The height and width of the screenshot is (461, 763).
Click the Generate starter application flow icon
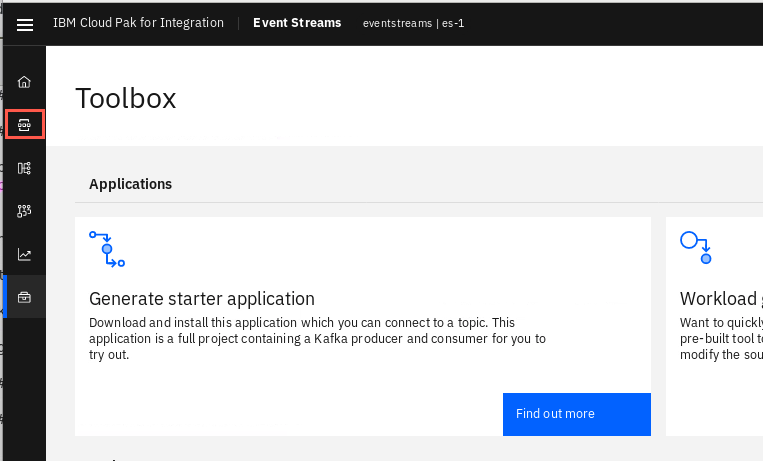(x=107, y=249)
